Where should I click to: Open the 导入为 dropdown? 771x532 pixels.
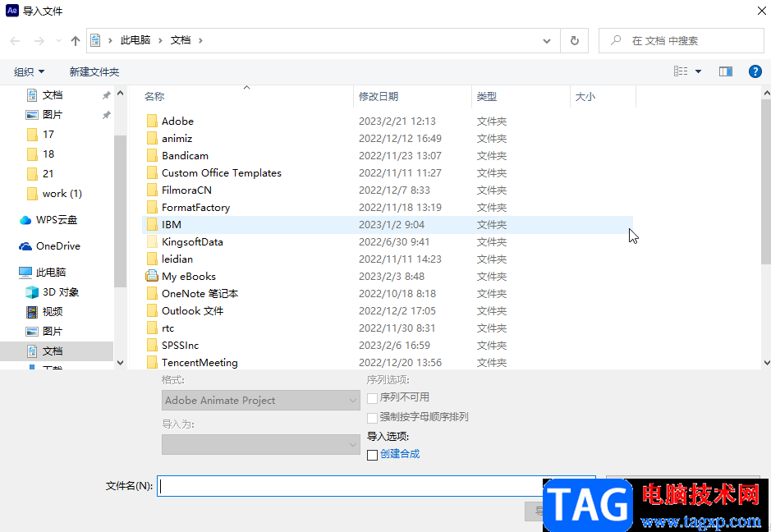coord(260,444)
